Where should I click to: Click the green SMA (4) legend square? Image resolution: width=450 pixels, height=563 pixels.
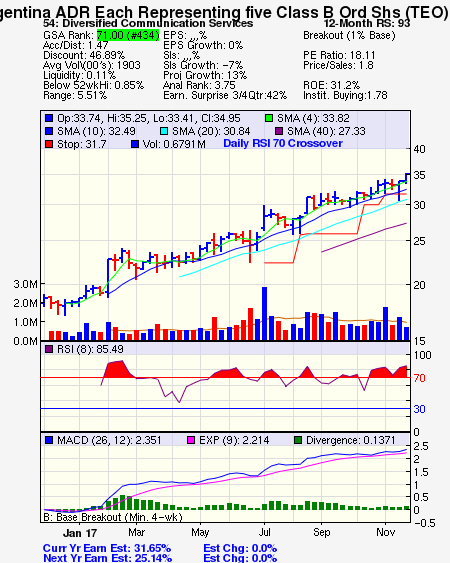click(x=269, y=118)
